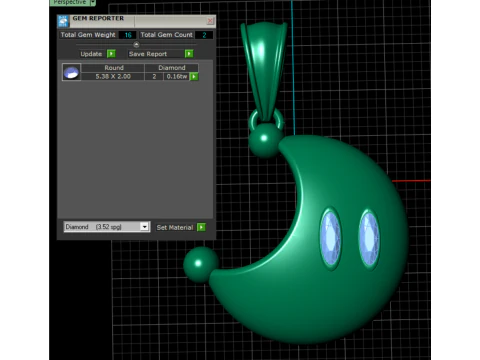Click the Gem Reporter title bar

click(137, 21)
